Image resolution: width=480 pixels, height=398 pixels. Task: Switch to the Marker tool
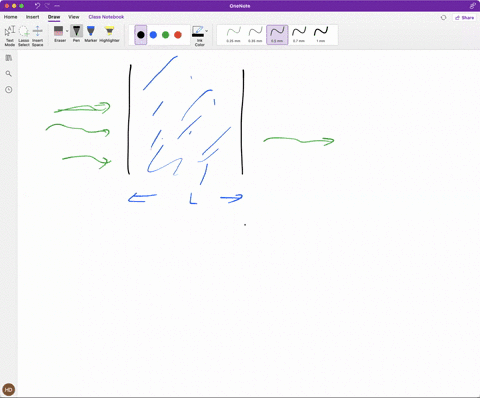(x=91, y=34)
